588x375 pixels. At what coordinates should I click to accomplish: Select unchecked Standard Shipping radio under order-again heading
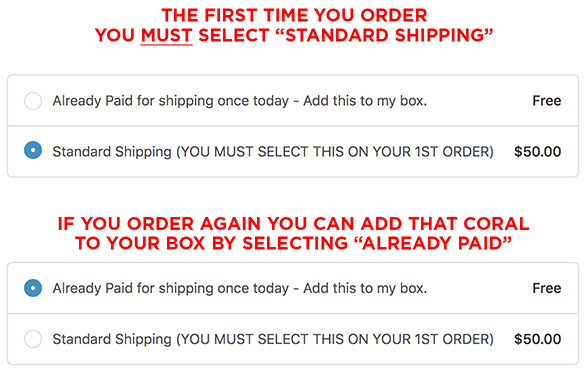click(33, 339)
